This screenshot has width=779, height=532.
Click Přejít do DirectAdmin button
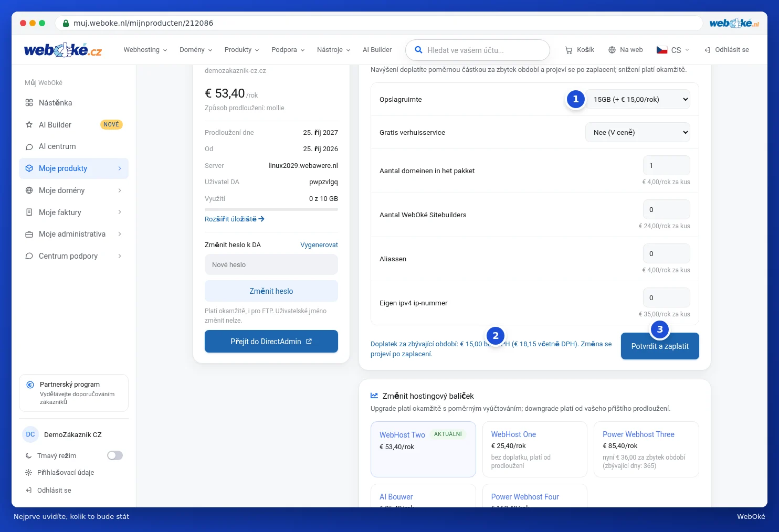pyautogui.click(x=271, y=342)
